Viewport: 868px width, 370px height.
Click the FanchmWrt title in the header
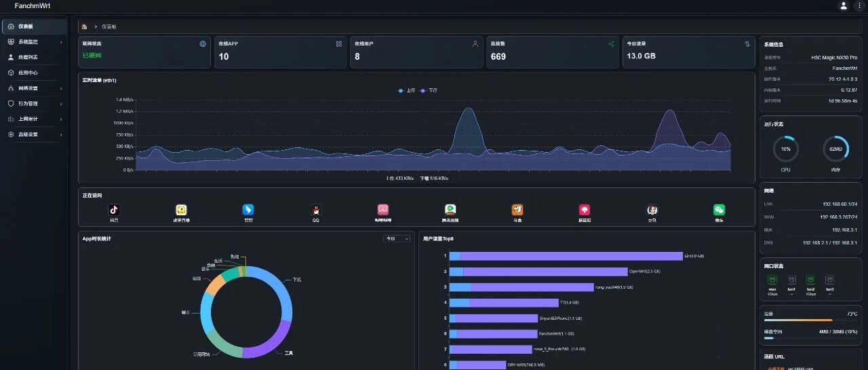32,5
